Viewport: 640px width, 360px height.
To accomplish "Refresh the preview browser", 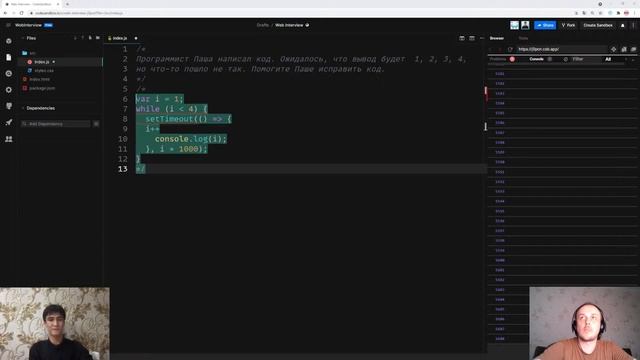I will click(x=510, y=49).
